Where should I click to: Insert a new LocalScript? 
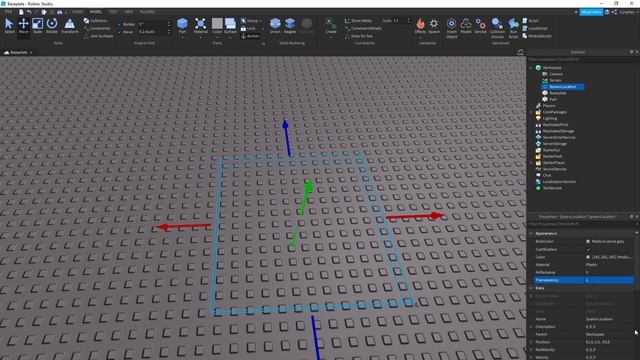click(535, 28)
